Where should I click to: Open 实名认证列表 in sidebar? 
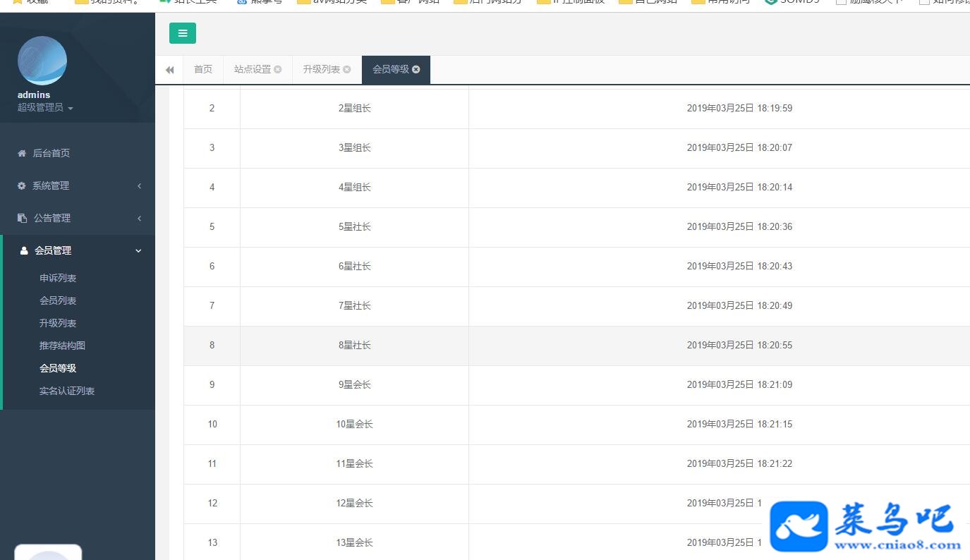coord(67,391)
